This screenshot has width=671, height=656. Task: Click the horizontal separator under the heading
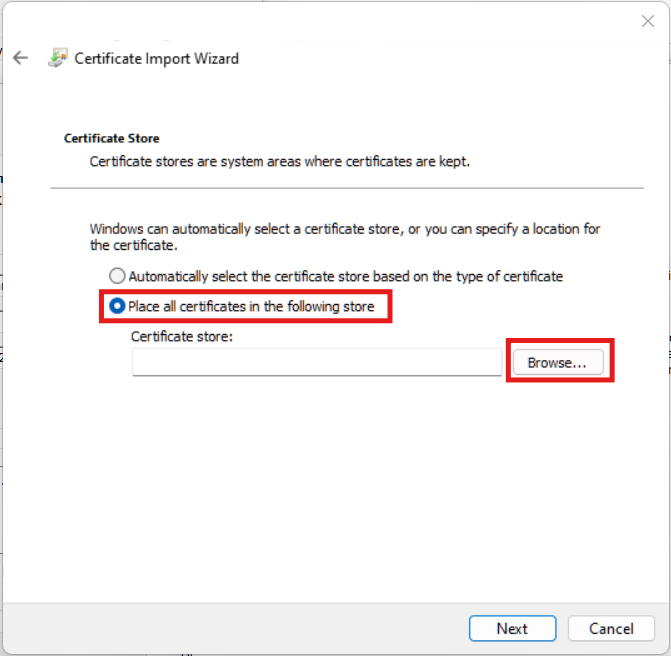346,188
